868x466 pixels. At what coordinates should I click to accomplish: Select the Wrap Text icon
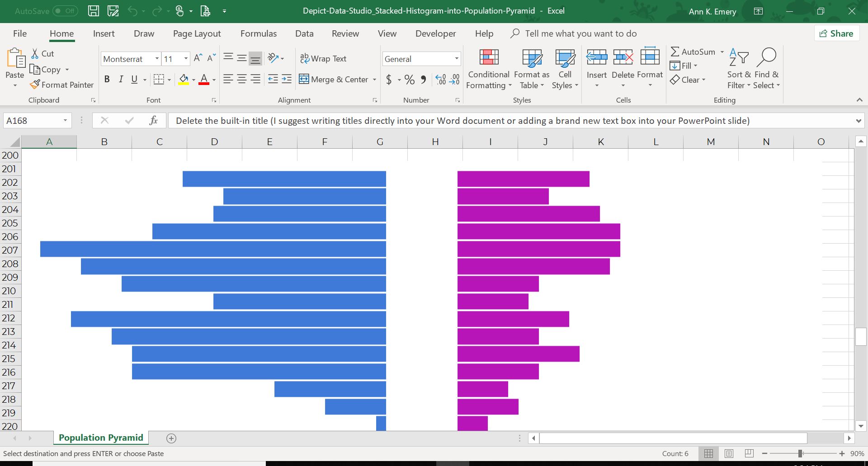click(x=305, y=58)
